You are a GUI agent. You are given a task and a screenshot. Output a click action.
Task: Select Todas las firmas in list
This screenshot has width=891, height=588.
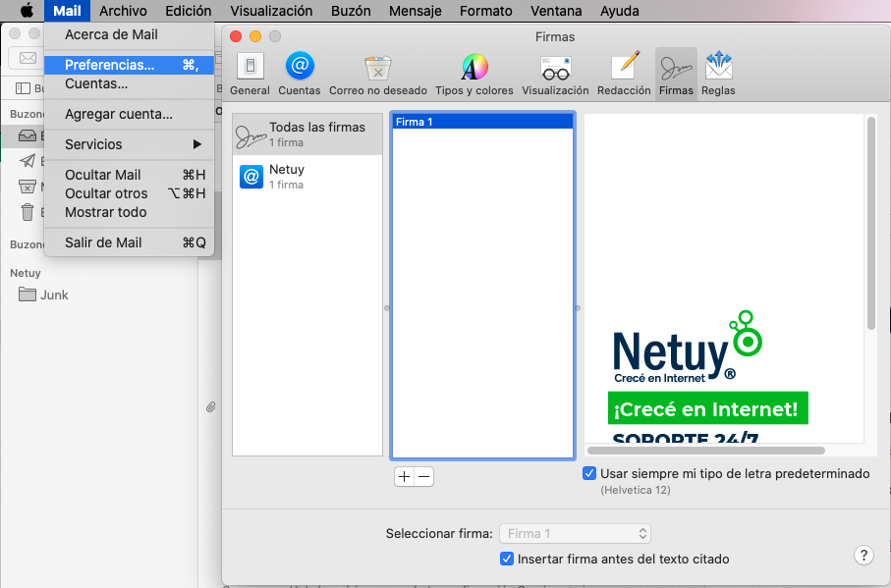coord(307,134)
